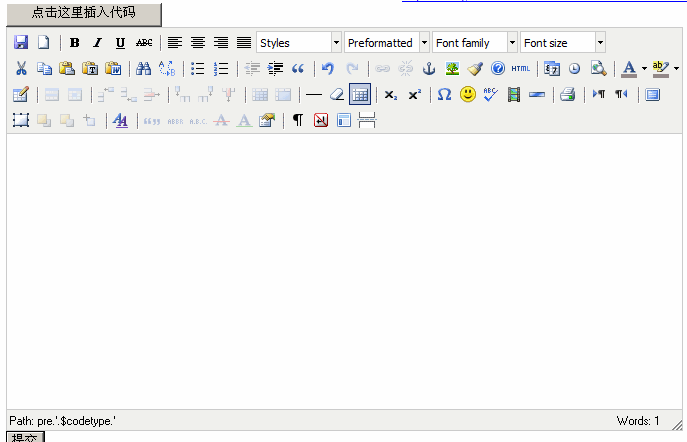Align text left

[x=175, y=42]
